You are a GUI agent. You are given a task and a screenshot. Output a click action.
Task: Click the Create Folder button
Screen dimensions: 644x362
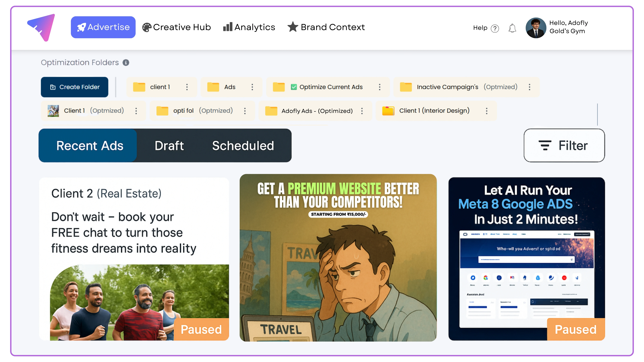(74, 87)
